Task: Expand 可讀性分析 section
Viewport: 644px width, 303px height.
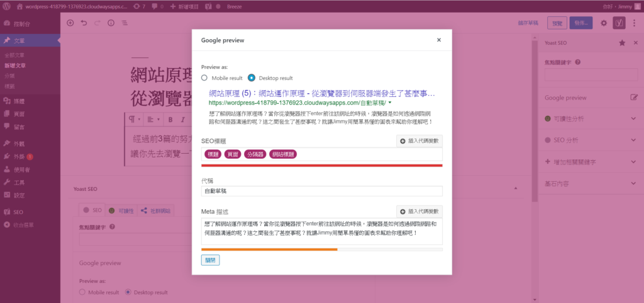Action: (x=591, y=119)
